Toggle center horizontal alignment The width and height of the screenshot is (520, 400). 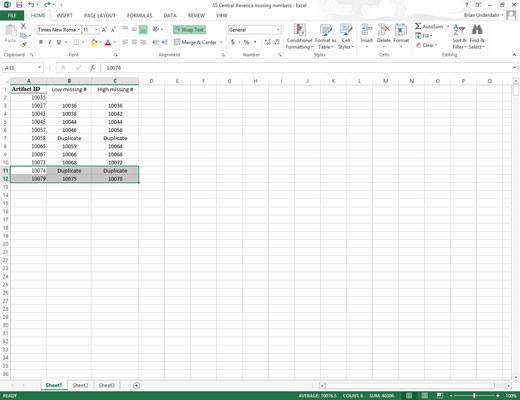coord(134,42)
